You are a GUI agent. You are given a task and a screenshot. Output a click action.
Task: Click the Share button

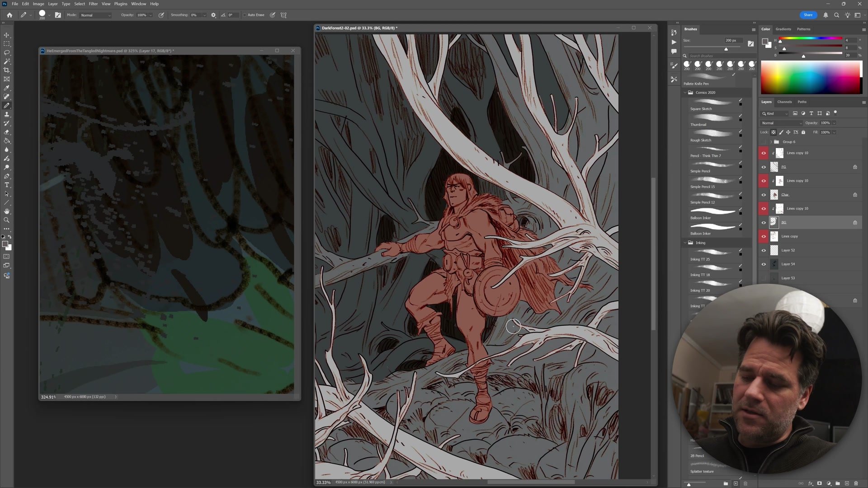click(x=808, y=15)
